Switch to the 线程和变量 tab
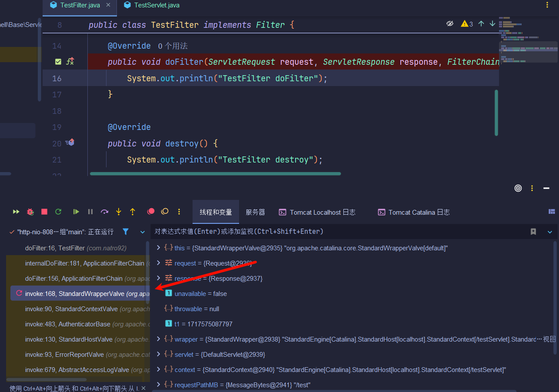This screenshot has width=559, height=392. click(x=216, y=212)
